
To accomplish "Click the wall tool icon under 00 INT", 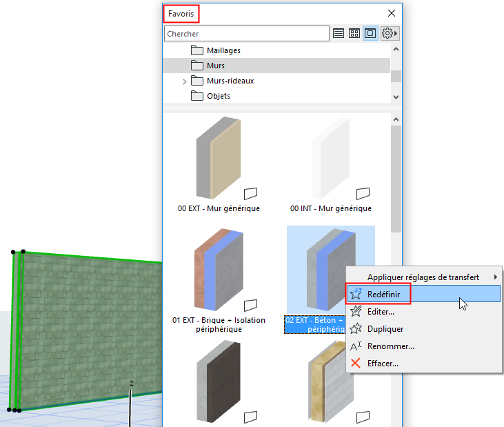I will pos(363,193).
